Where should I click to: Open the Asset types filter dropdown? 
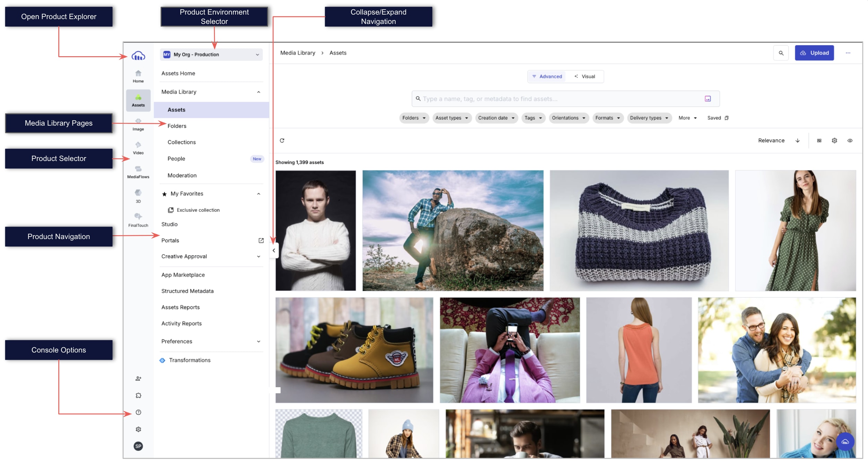click(451, 118)
